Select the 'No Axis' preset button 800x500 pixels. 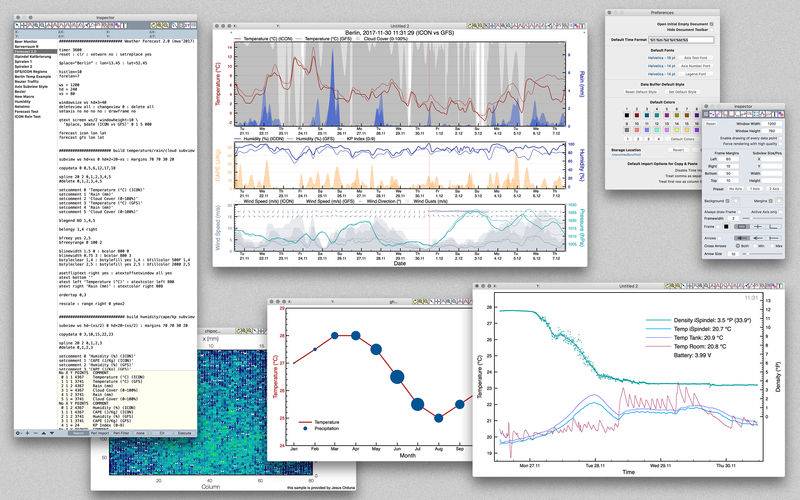point(736,189)
